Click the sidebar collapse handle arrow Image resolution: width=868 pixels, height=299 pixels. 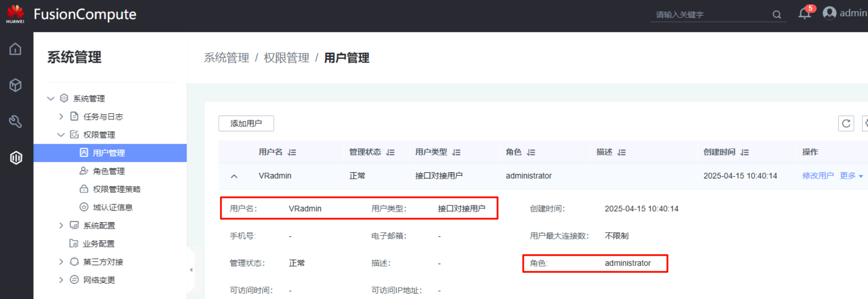(x=191, y=270)
